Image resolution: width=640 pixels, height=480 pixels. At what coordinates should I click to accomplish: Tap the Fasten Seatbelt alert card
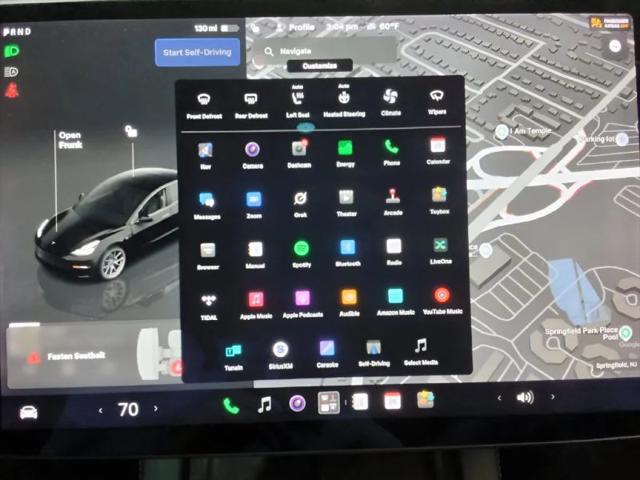(x=94, y=357)
